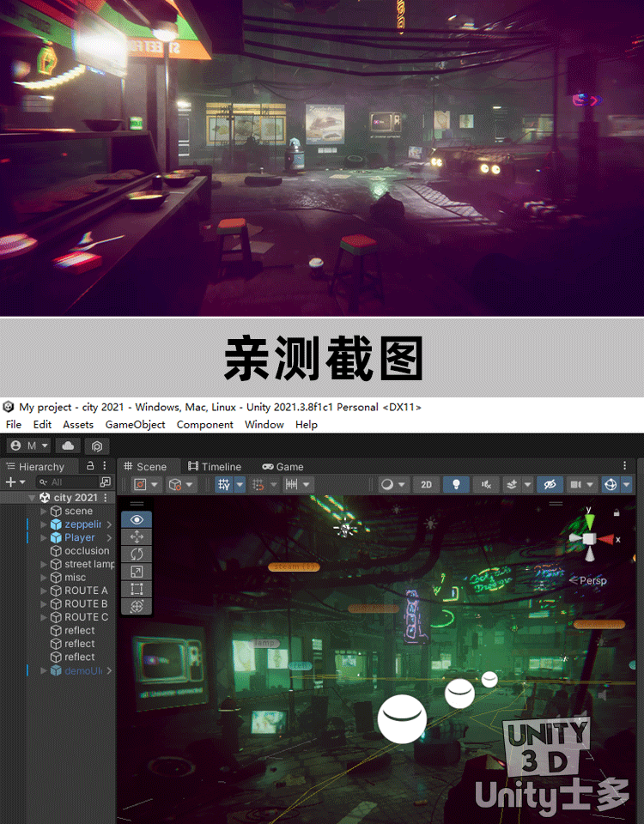The image size is (644, 824).
Task: Open the grid settings dropdown arrow
Action: click(240, 484)
